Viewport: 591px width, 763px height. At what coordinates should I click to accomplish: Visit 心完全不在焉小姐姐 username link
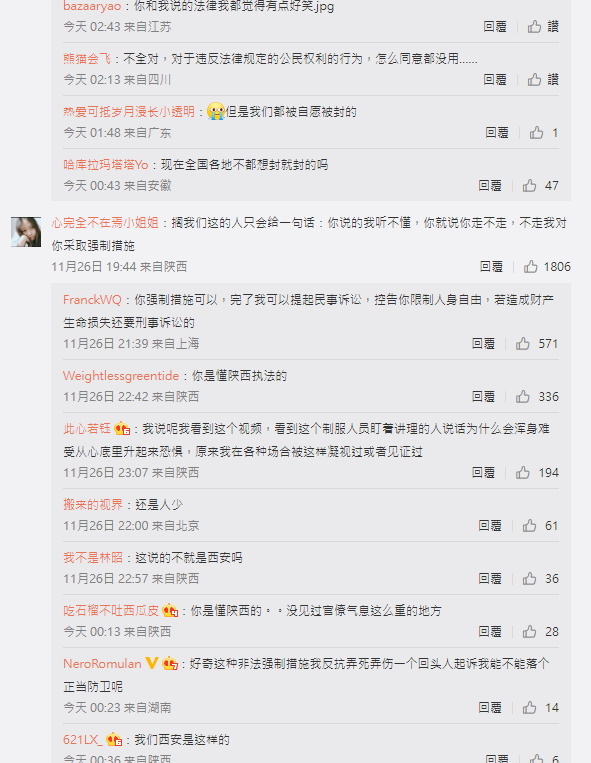105,223
